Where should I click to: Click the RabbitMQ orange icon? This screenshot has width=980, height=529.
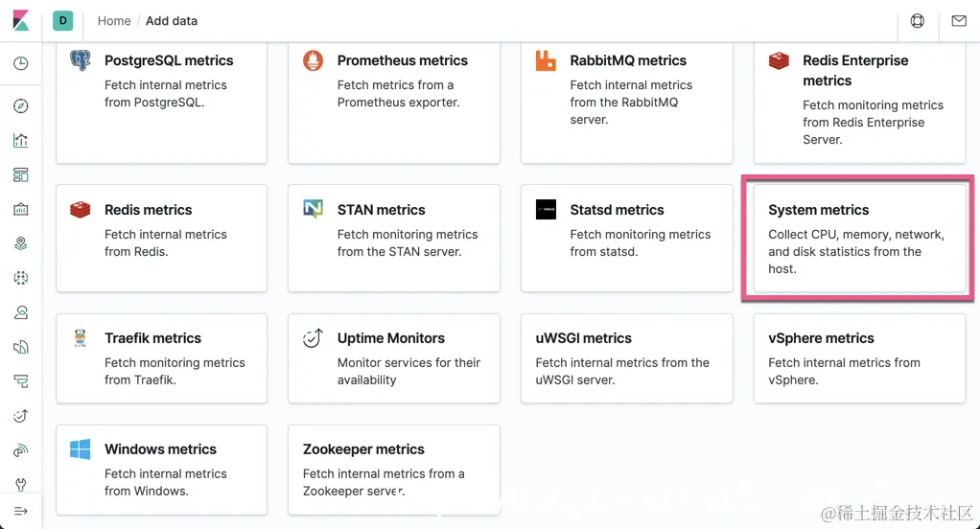pyautogui.click(x=546, y=60)
